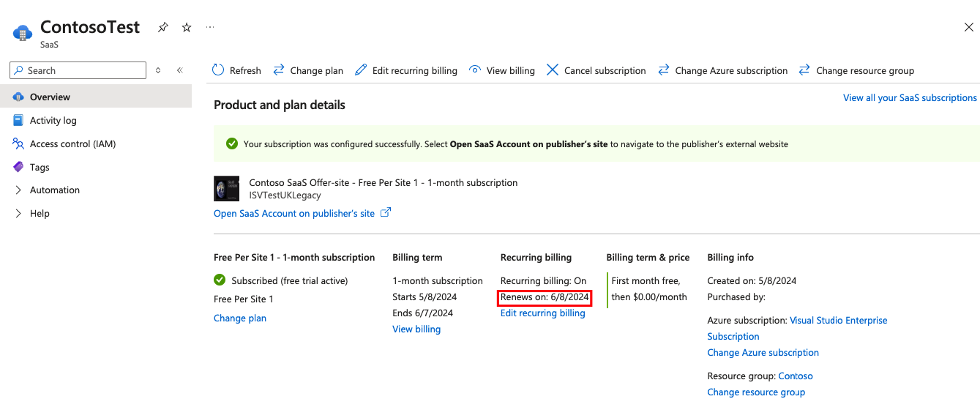This screenshot has height=399, width=980.
Task: Open the Activity log menu item
Action: 53,120
